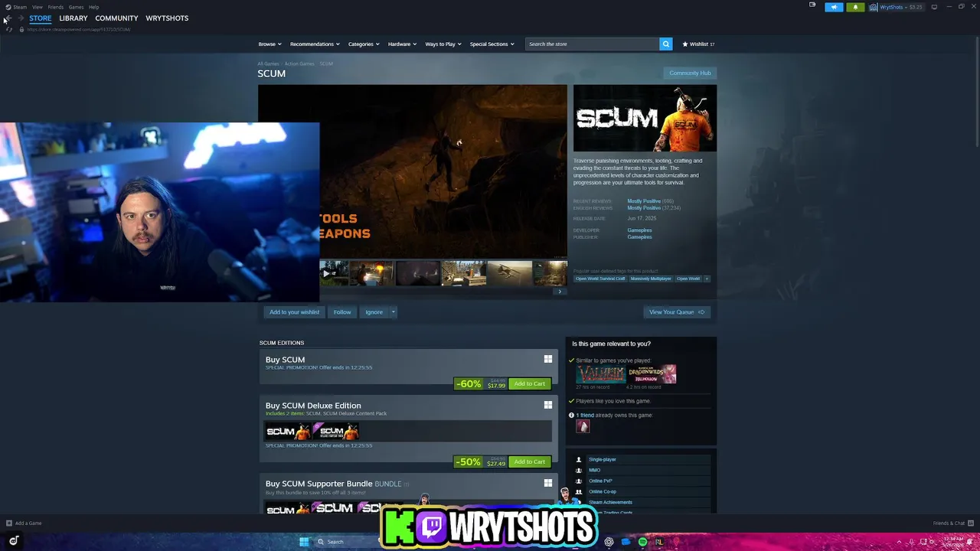Select the MMO feature link
Image resolution: width=980 pixels, height=551 pixels.
click(x=594, y=470)
